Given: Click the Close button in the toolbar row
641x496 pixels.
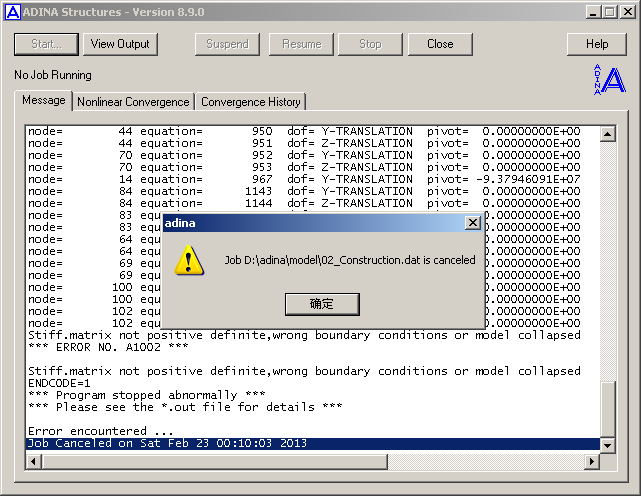Looking at the screenshot, I should [440, 44].
